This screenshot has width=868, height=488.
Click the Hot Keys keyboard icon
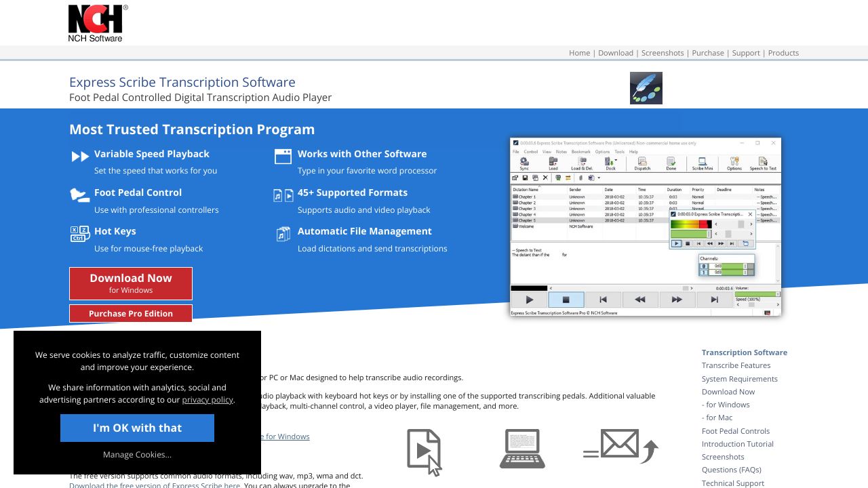(80, 234)
